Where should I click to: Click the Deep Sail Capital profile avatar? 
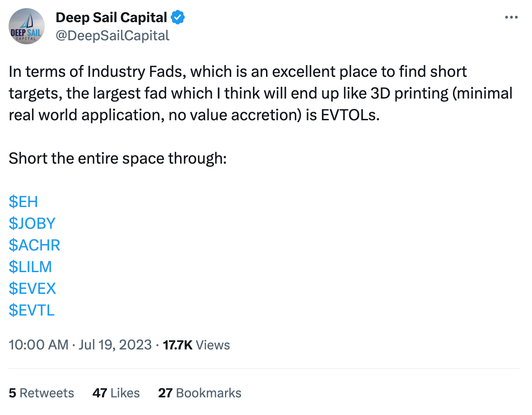(27, 26)
